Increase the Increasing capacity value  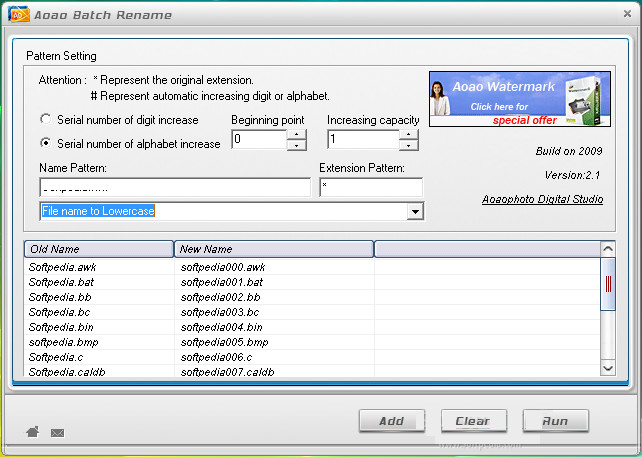pos(408,135)
